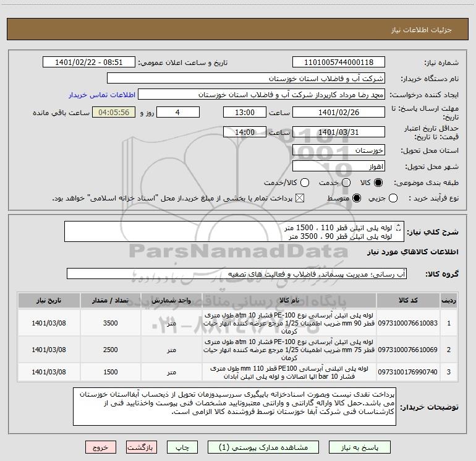Click unit 'متر' in row 2

pyautogui.click(x=171, y=350)
